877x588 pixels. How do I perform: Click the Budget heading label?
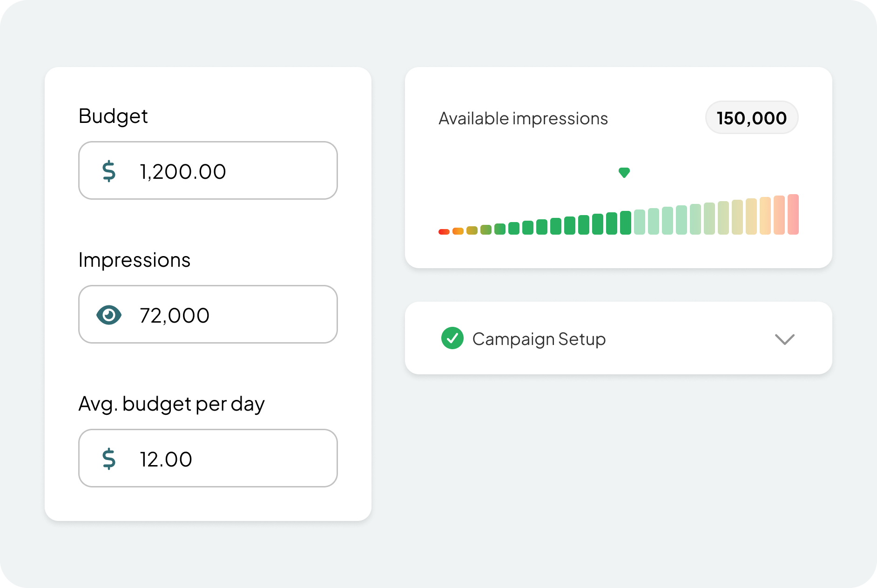[x=113, y=116]
